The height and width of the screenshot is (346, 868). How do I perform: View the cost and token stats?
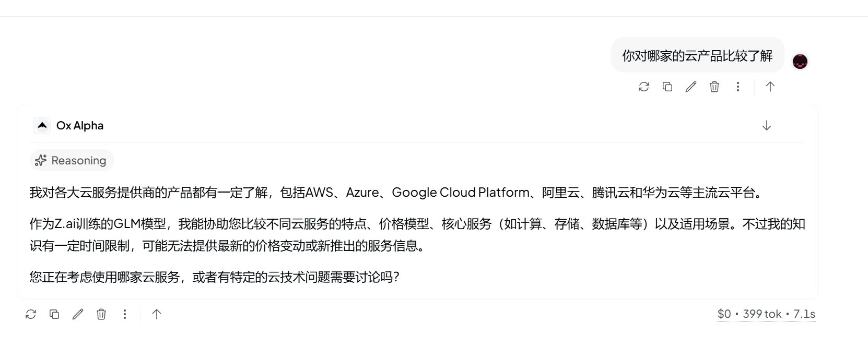(x=766, y=314)
